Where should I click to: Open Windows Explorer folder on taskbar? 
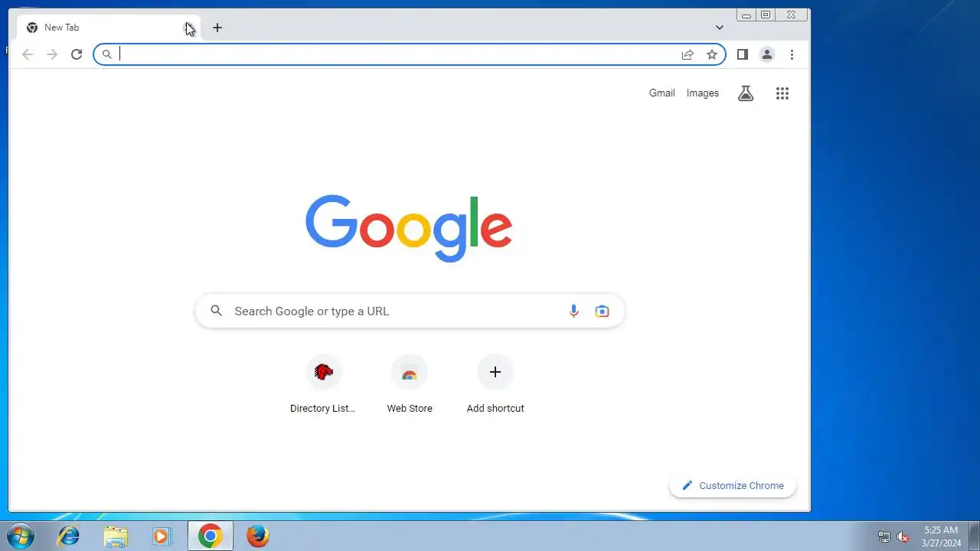click(x=116, y=536)
